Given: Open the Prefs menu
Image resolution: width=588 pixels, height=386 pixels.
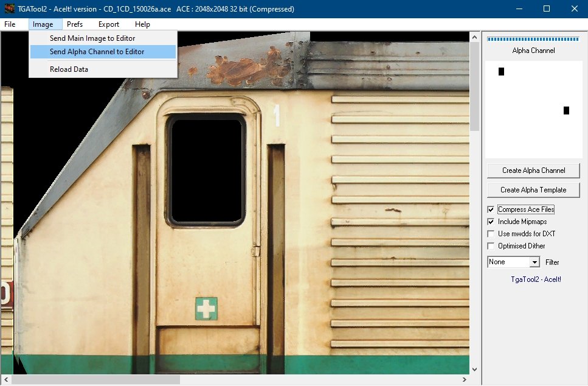Looking at the screenshot, I should (x=75, y=24).
